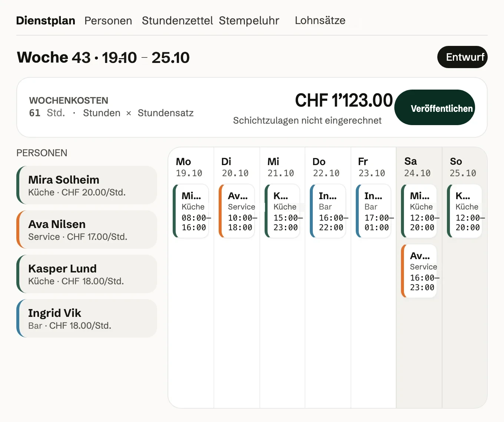Open Tuesday's Service shift 10:00–18:00
Viewport: 504px width, 422px height.
pyautogui.click(x=237, y=211)
